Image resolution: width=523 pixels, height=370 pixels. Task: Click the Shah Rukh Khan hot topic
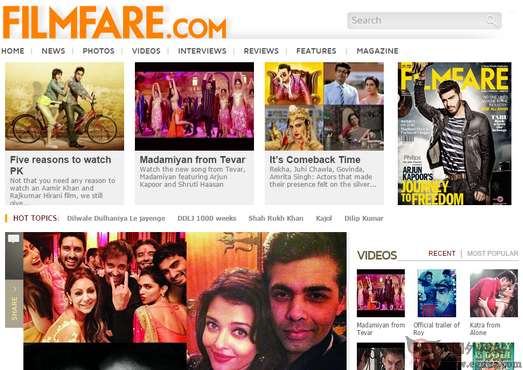point(276,219)
